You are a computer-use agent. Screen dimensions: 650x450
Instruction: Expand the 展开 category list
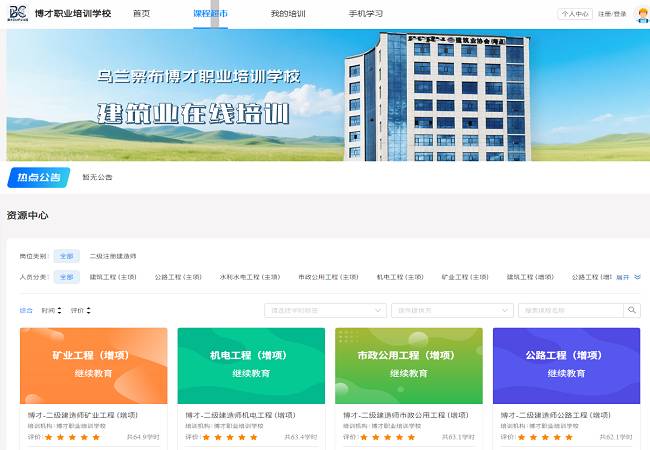pos(628,277)
